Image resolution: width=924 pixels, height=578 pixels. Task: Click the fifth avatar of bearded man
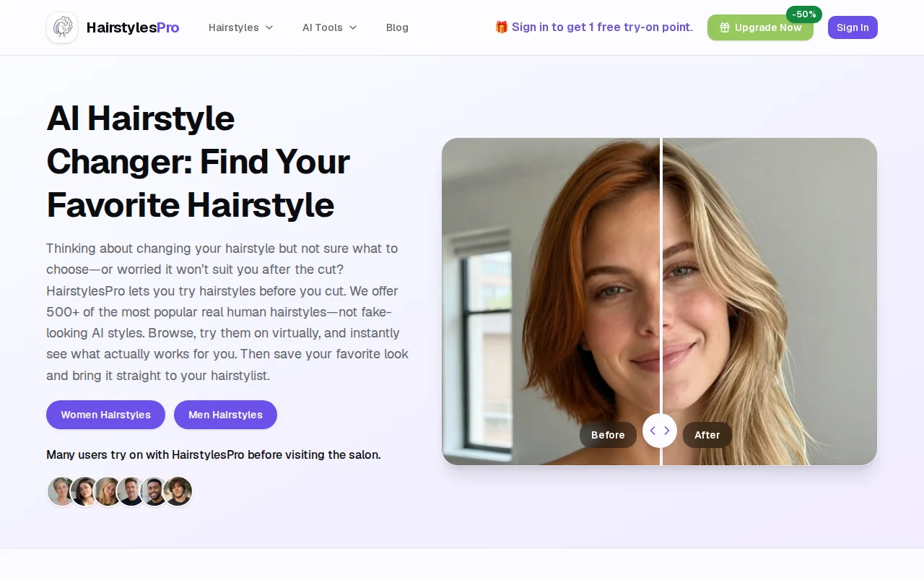(154, 491)
